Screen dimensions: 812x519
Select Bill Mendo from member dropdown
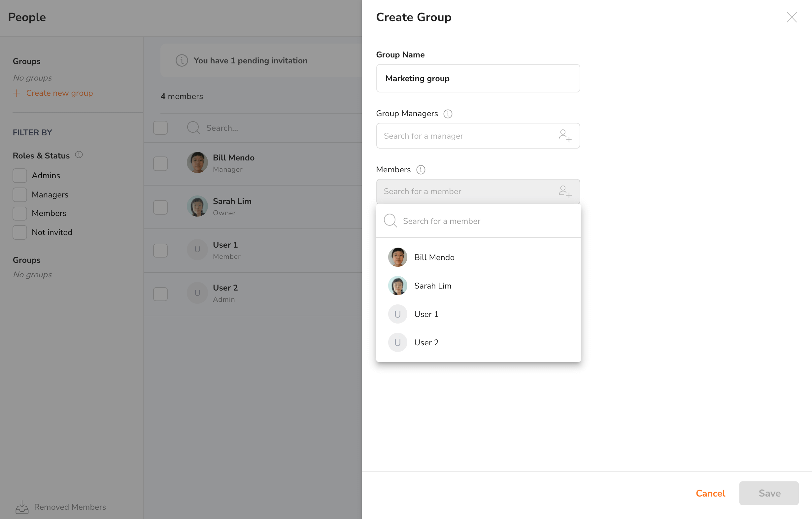(x=434, y=257)
